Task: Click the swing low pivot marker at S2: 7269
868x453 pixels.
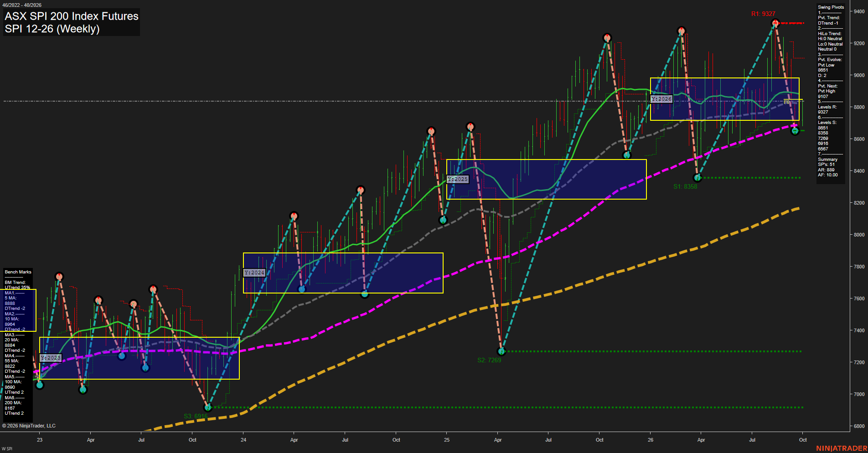Action: [x=501, y=351]
